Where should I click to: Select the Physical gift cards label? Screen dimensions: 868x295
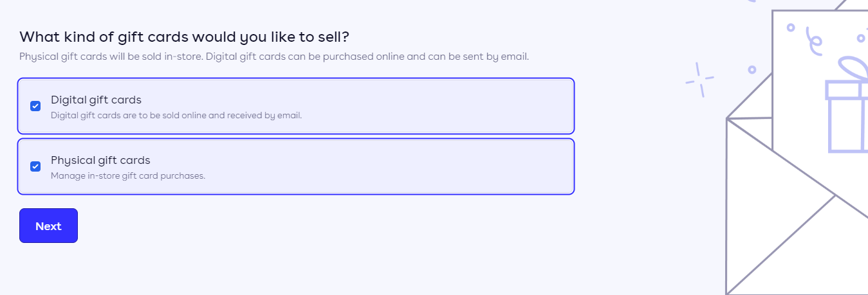pos(100,160)
